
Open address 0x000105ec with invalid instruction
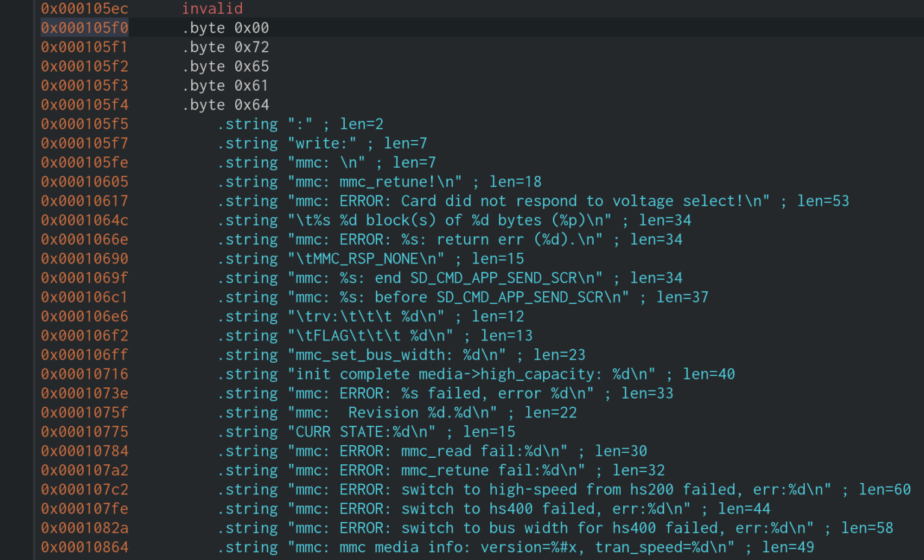click(85, 8)
